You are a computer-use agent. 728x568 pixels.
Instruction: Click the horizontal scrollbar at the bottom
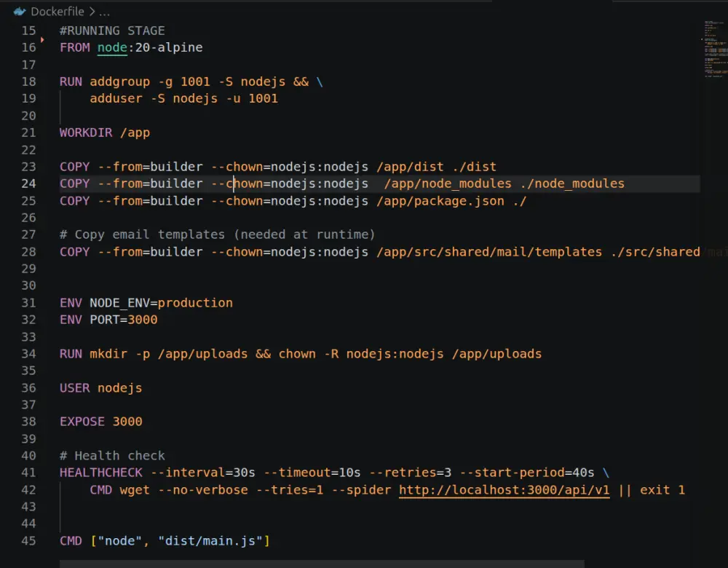point(322,564)
